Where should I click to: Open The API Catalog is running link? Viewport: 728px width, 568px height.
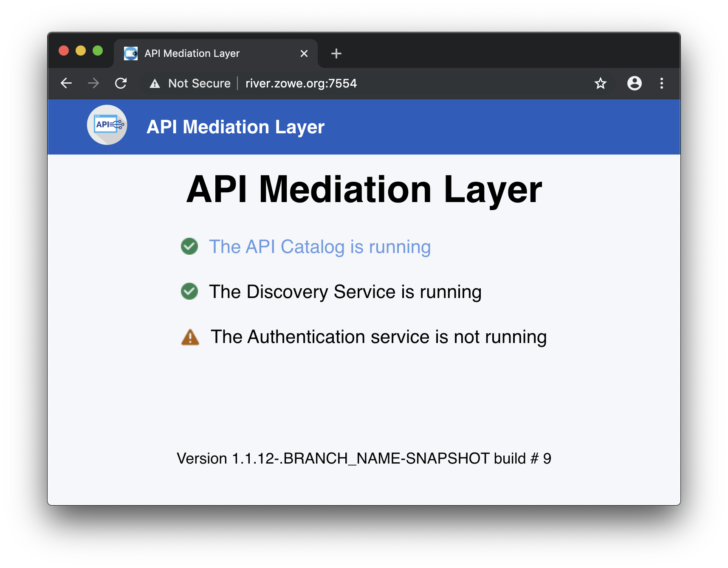319,246
